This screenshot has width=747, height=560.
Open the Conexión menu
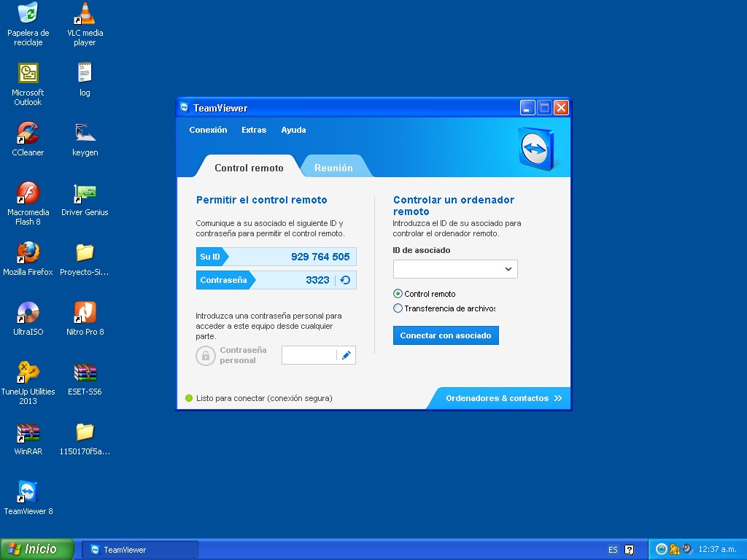[x=208, y=130]
